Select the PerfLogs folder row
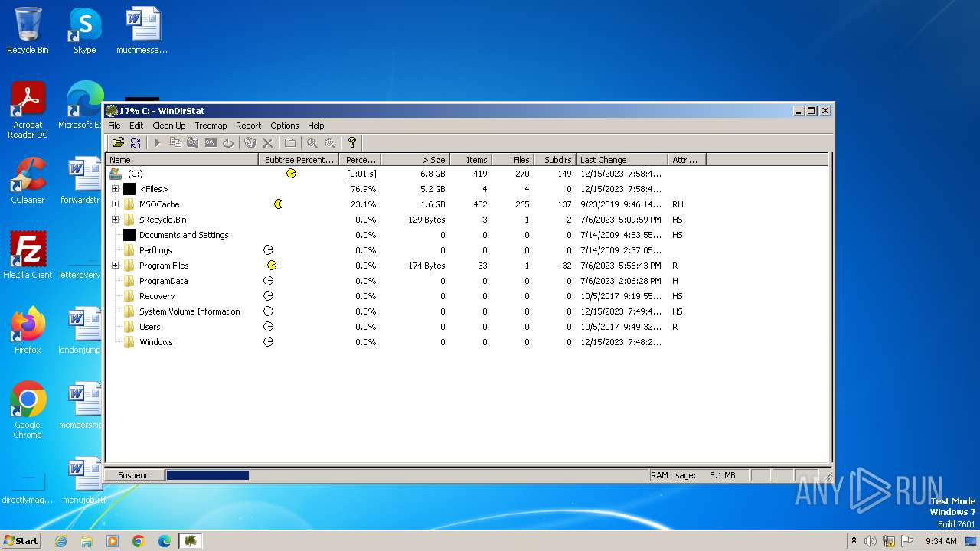Screen dimensions: 980x551 (466, 250)
